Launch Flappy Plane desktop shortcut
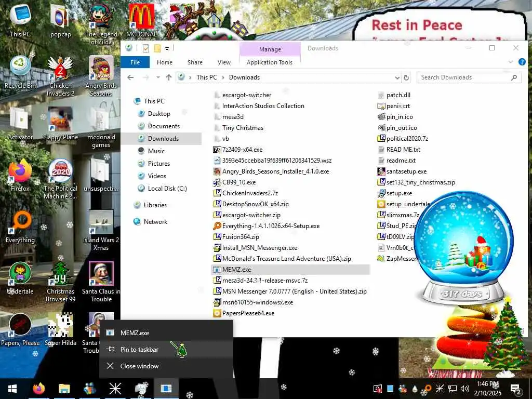The image size is (532, 399). click(60, 124)
